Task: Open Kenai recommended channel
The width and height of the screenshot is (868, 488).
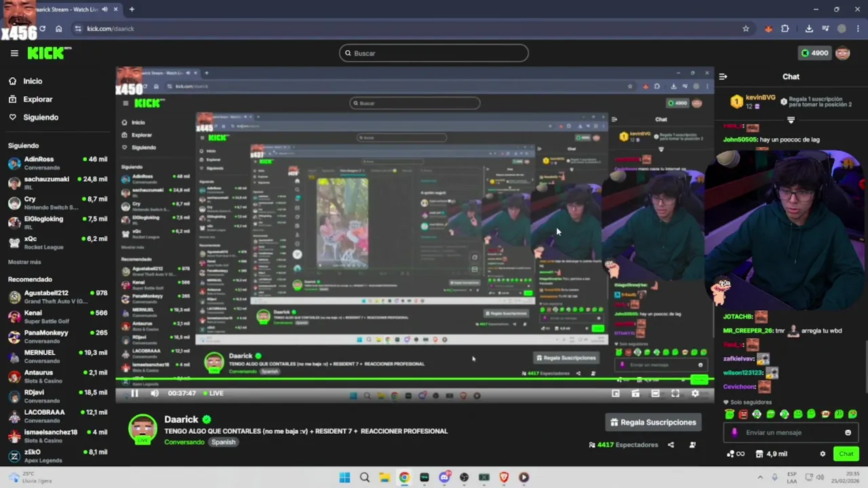Action: point(57,317)
